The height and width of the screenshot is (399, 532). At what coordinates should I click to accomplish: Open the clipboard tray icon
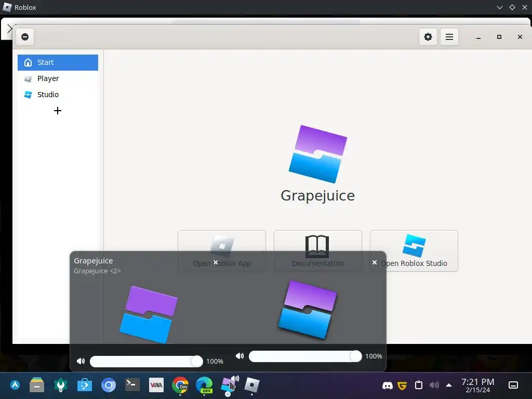(419, 385)
